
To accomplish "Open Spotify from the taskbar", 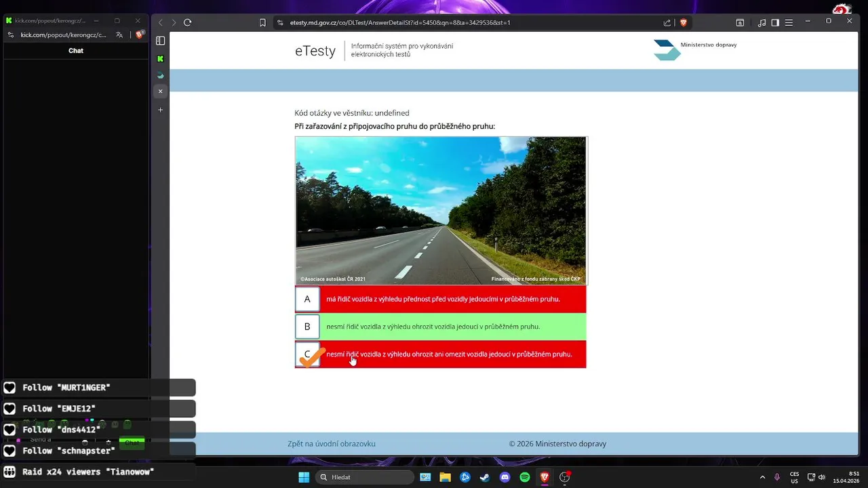I will pos(525,477).
